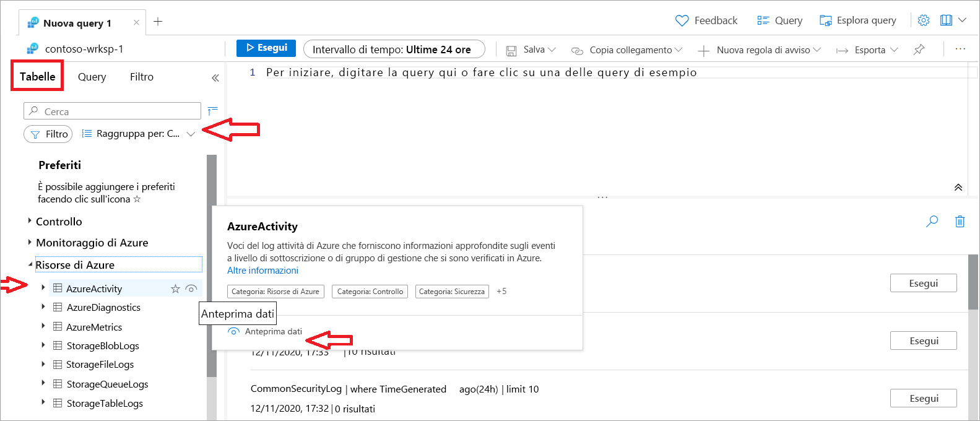Expand the Controllo group
Screen dimensions: 980x421
pos(30,221)
